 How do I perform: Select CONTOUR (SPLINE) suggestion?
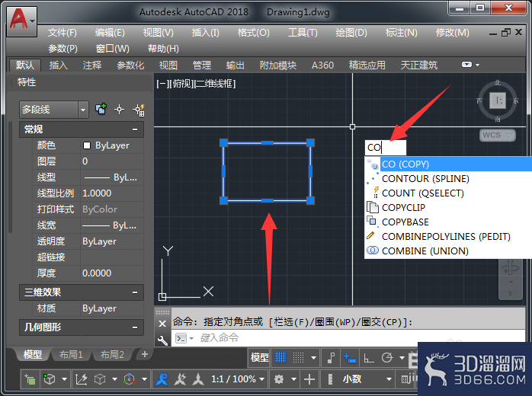(448, 179)
